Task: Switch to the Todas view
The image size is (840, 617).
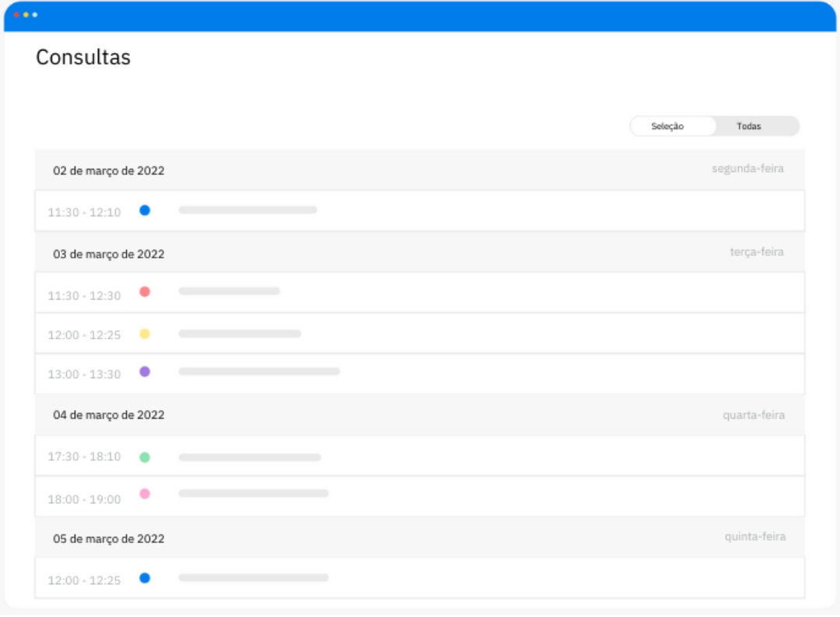Action: point(749,126)
